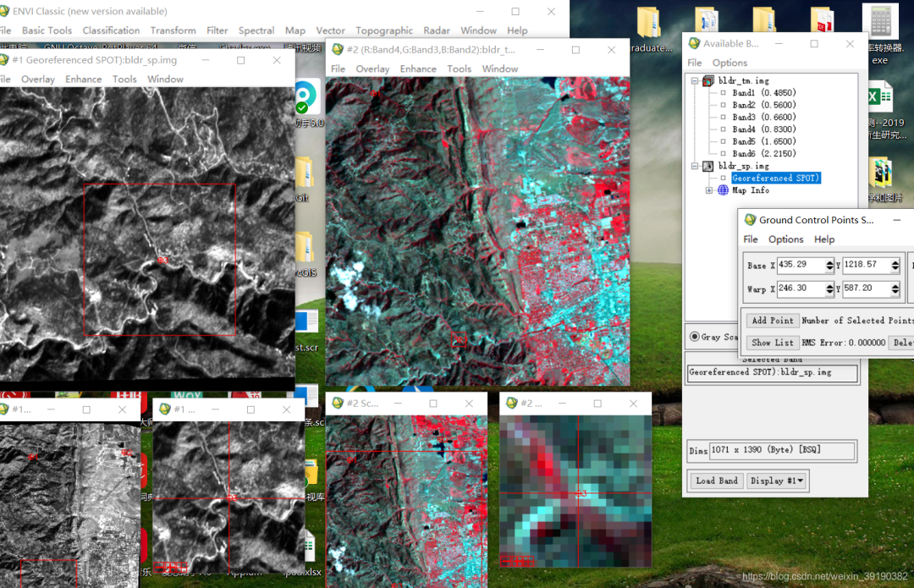Click inside the #1 display red zoom box
Viewport: 914px width, 588px height.
click(160, 260)
